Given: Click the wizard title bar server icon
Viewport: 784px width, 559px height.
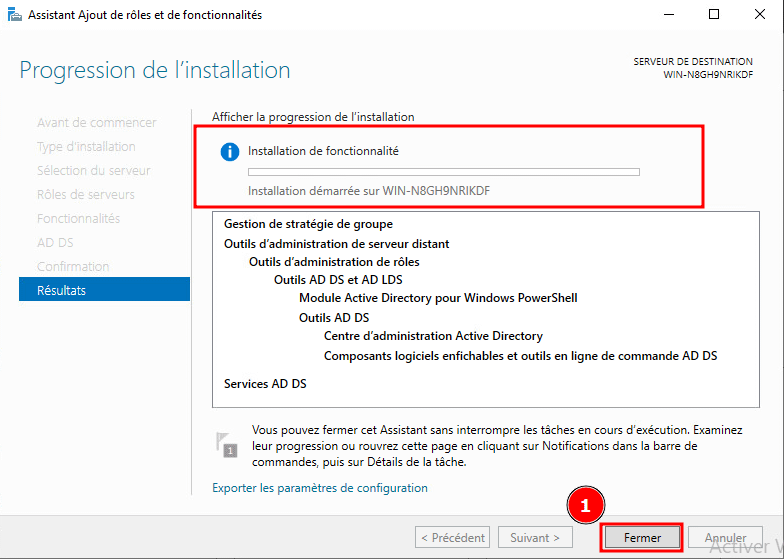Looking at the screenshot, I should pos(12,15).
